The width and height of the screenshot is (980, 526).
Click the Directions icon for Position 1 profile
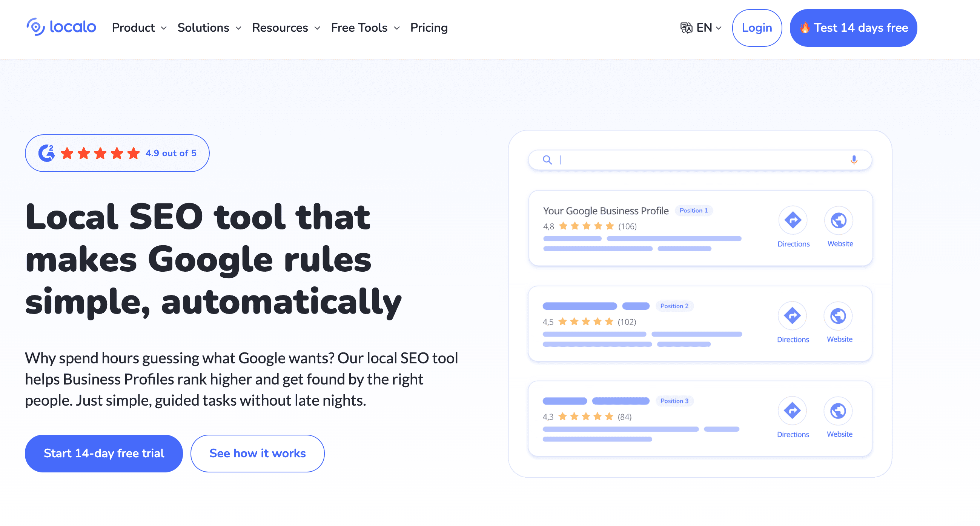pyautogui.click(x=793, y=220)
